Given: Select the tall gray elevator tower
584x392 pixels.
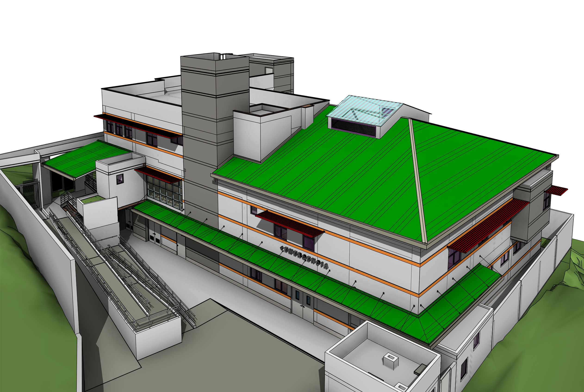Looking at the screenshot, I should 199,130.
